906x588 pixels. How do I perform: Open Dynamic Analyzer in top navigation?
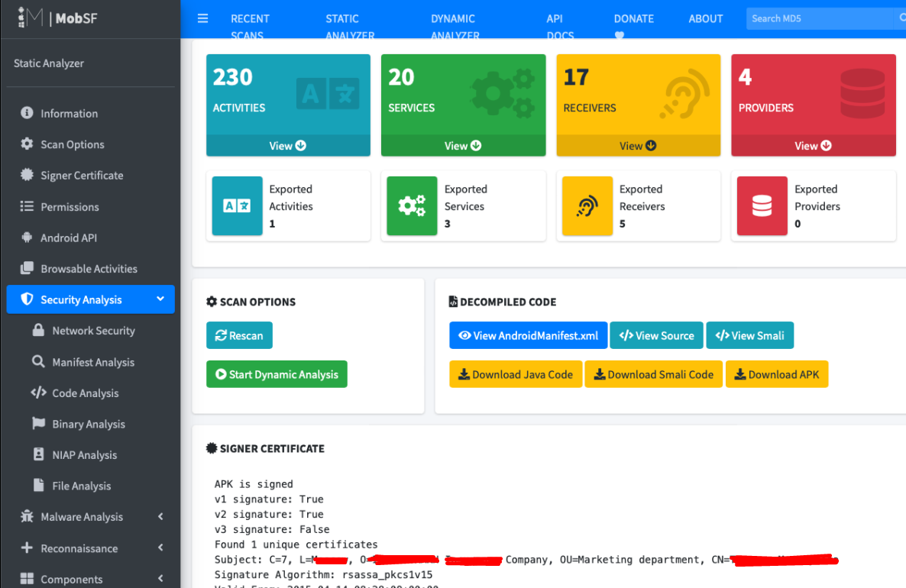pyautogui.click(x=455, y=26)
